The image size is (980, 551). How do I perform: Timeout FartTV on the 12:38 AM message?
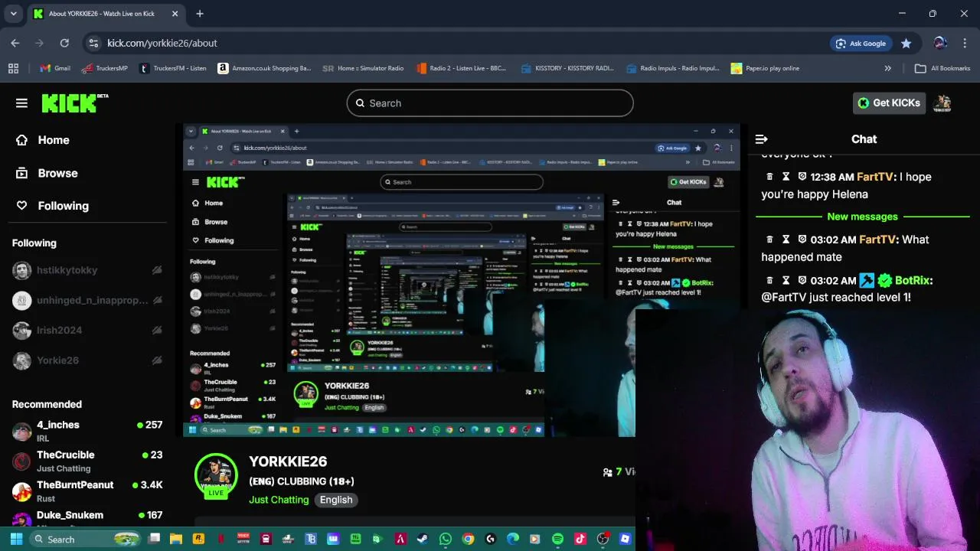(786, 177)
